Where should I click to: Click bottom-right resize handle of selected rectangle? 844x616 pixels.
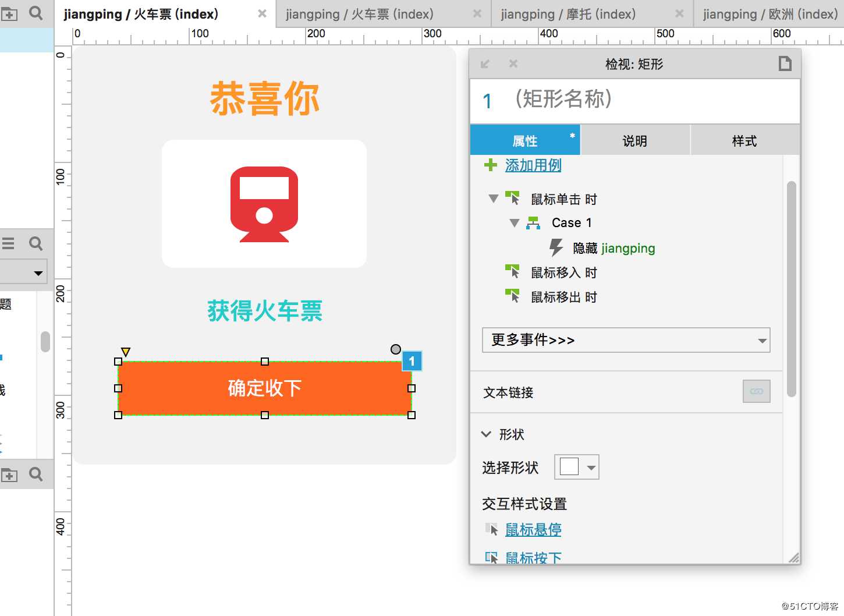click(412, 415)
